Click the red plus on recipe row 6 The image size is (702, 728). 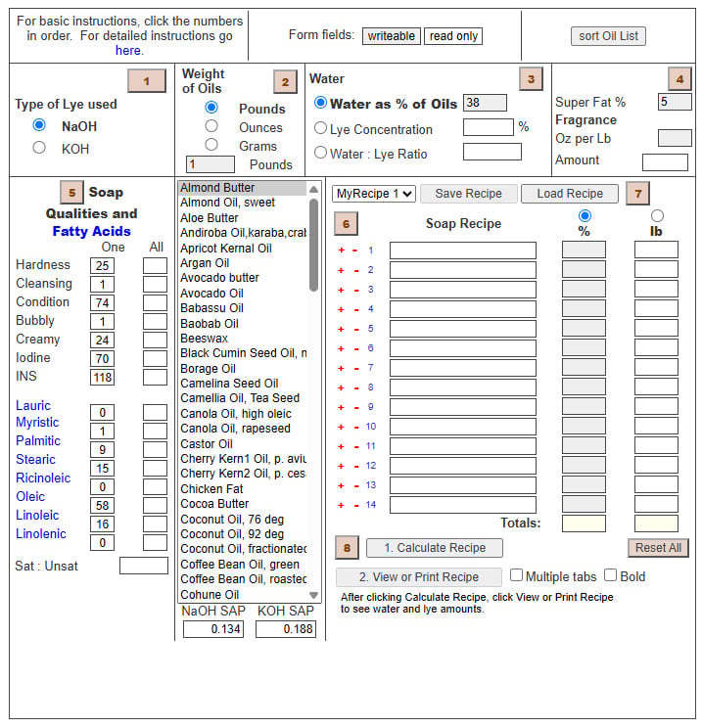click(342, 348)
